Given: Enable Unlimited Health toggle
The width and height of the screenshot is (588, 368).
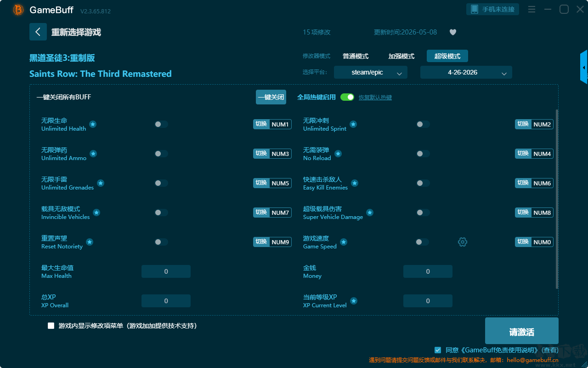Looking at the screenshot, I should point(161,124).
